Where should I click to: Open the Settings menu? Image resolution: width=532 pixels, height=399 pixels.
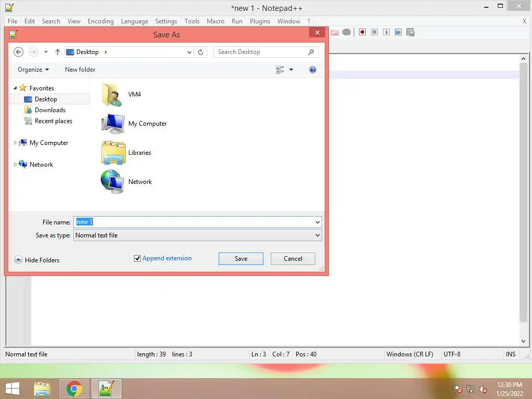click(x=166, y=21)
